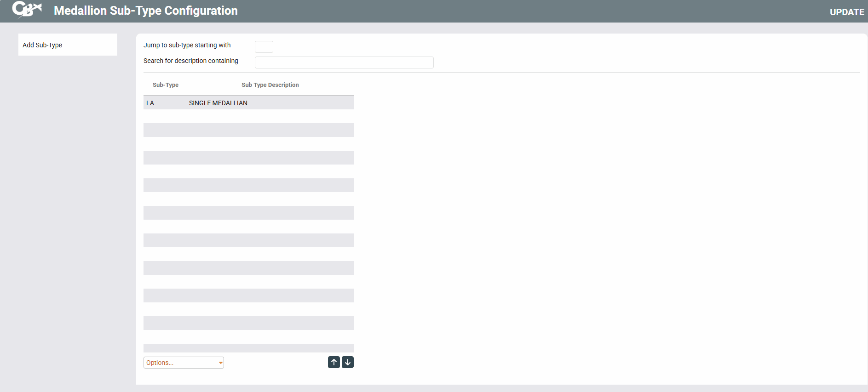
Task: Open the Options... combo box
Action: (x=183, y=363)
